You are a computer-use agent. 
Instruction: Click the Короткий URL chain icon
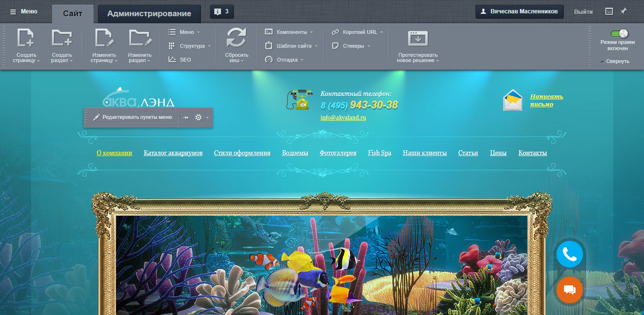335,32
